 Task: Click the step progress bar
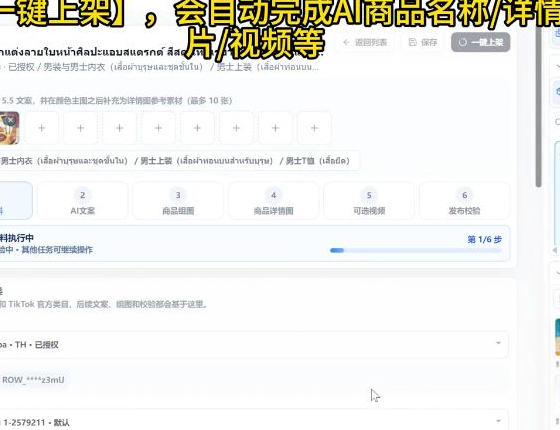[x=416, y=250]
